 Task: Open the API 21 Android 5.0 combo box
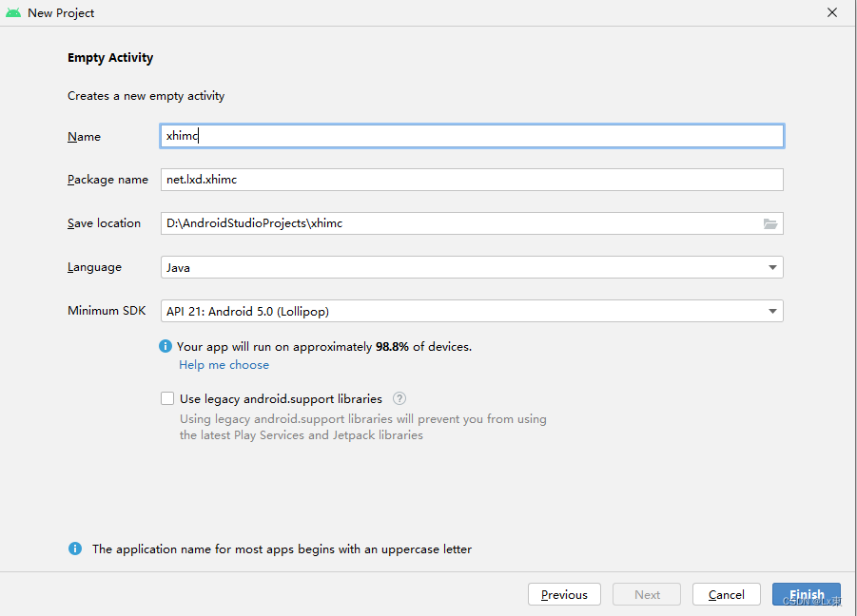pos(472,311)
